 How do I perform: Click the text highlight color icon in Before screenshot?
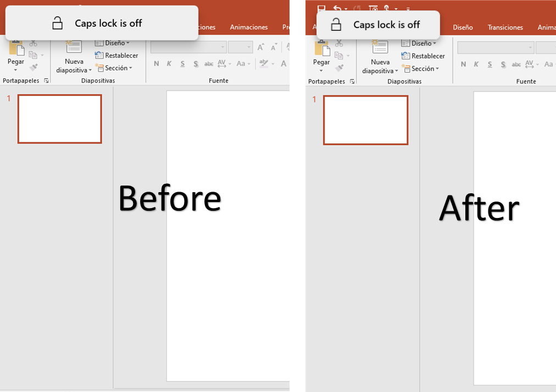(x=264, y=64)
